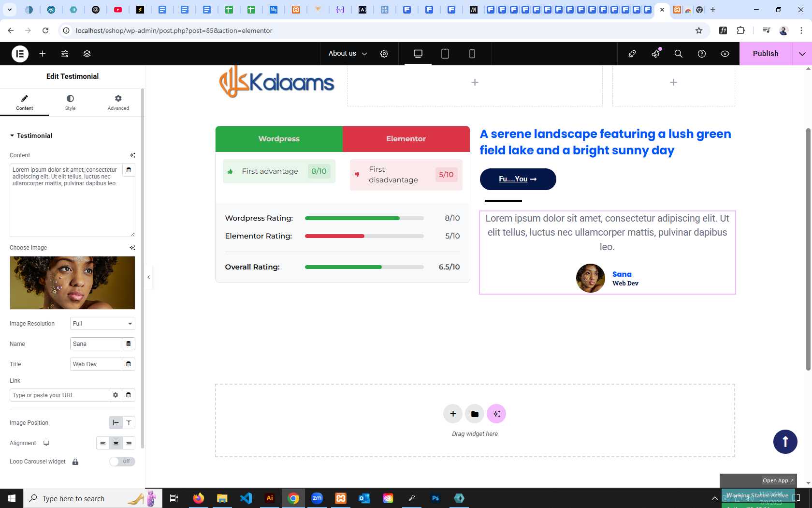The image size is (812, 508).
Task: Open the Help question mark icon
Action: (x=702, y=54)
